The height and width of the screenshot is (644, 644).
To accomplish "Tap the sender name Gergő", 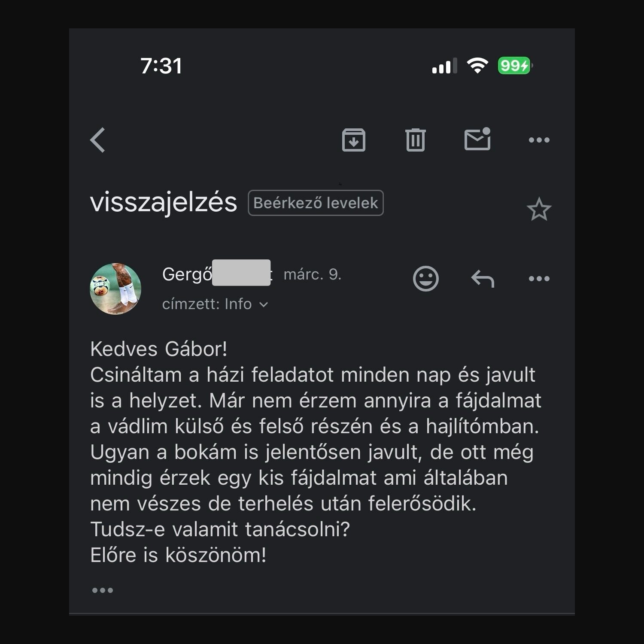I will (x=185, y=274).
